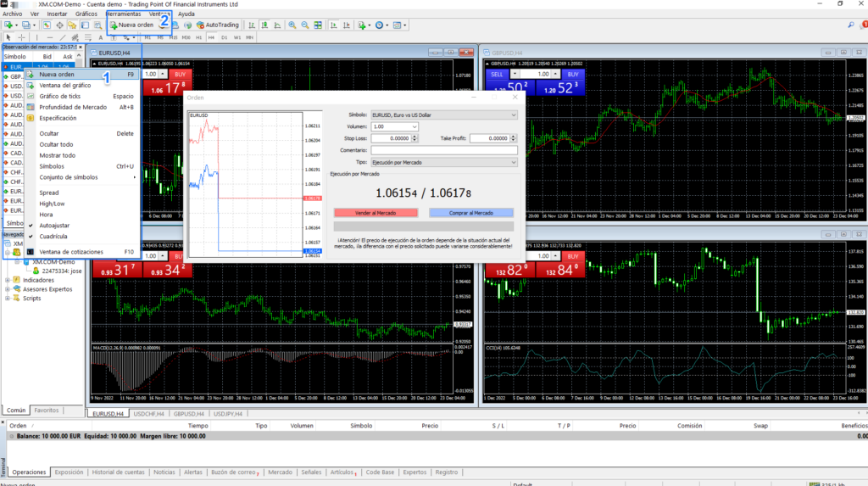This screenshot has height=486, width=868.
Task: Select the H4 timeframe button
Action: tap(211, 37)
